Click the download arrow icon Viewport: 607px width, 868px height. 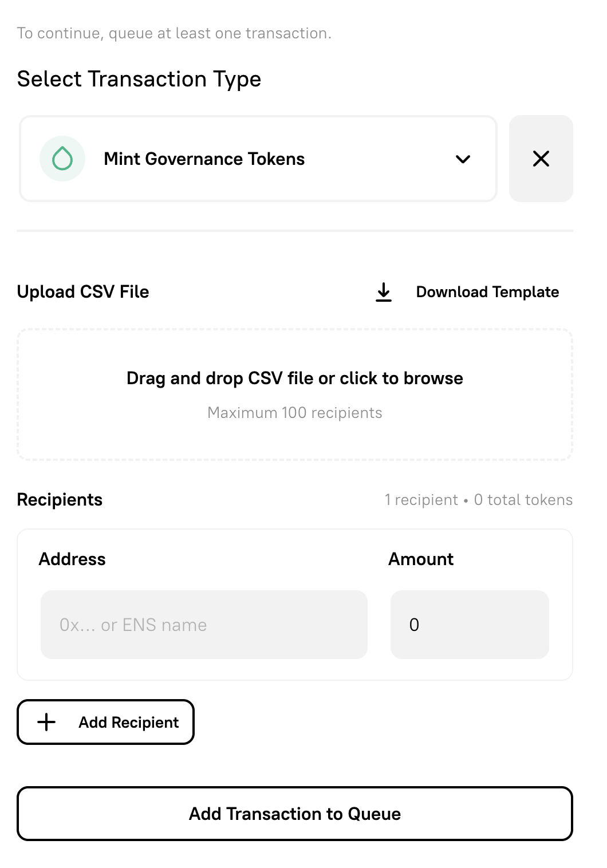[383, 292]
